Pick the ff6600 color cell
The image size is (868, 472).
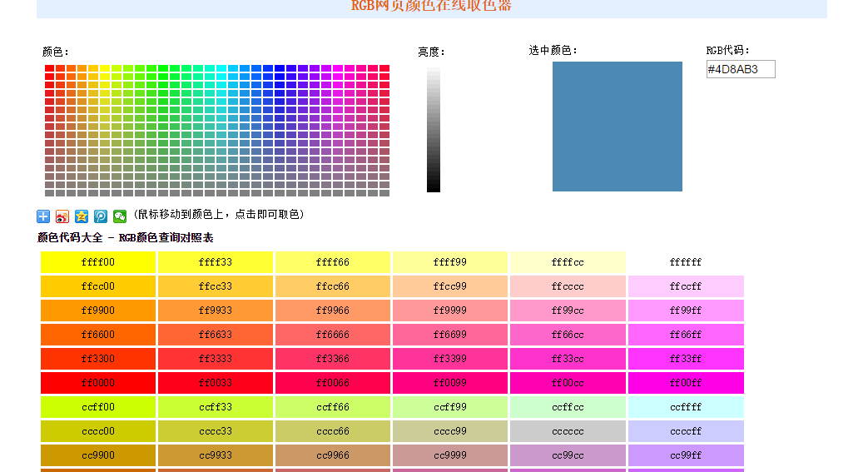coord(98,335)
